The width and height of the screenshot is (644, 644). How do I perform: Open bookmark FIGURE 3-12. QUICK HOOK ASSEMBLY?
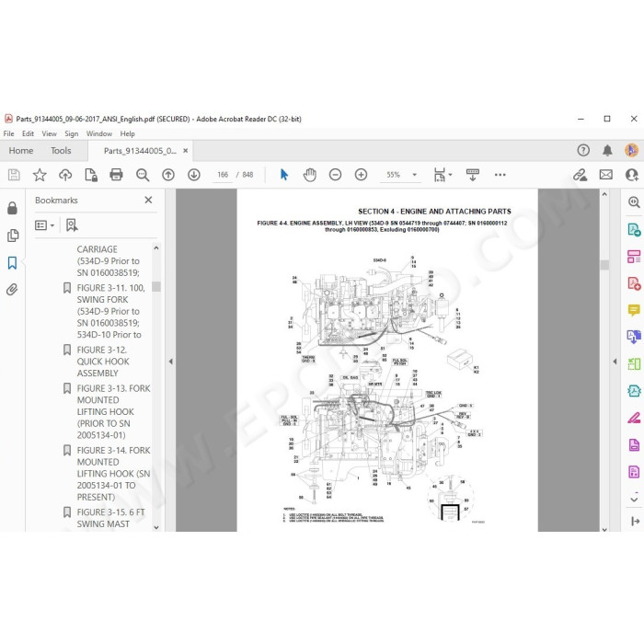click(x=103, y=362)
